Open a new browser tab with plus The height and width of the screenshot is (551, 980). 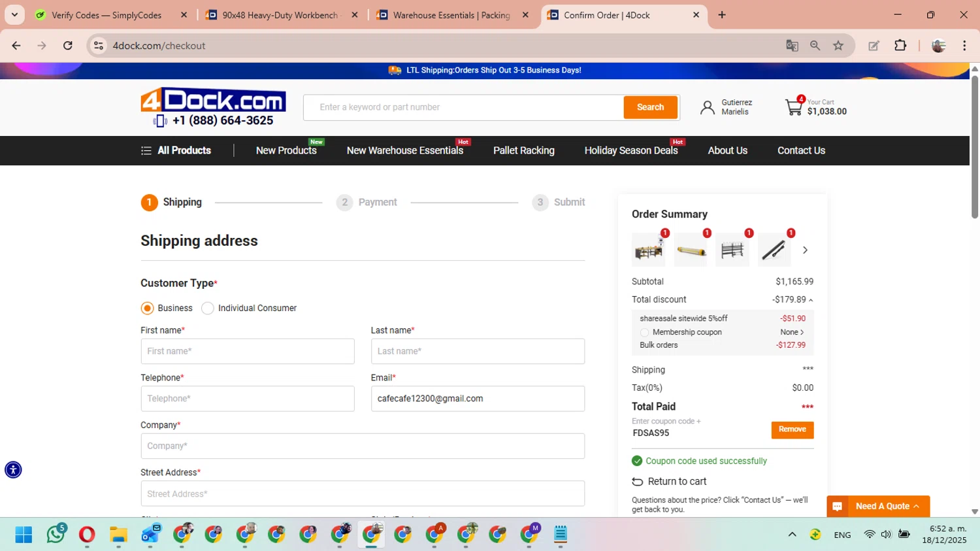722,14
